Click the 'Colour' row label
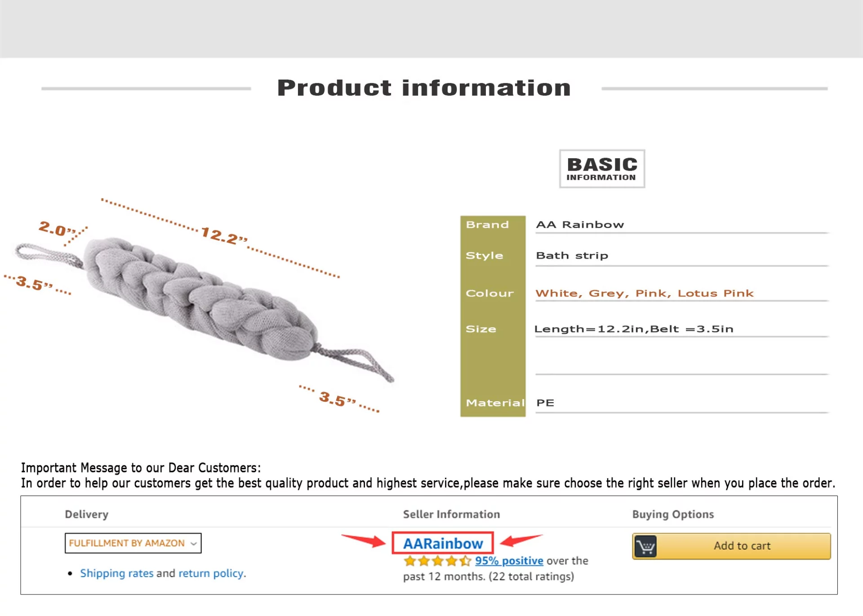863x616 pixels. (x=489, y=293)
